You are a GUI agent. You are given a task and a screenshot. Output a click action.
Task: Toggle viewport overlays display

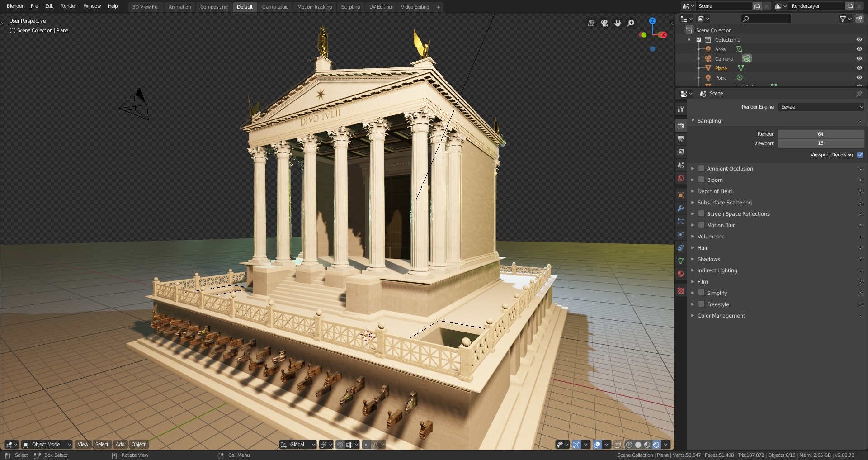tap(597, 445)
